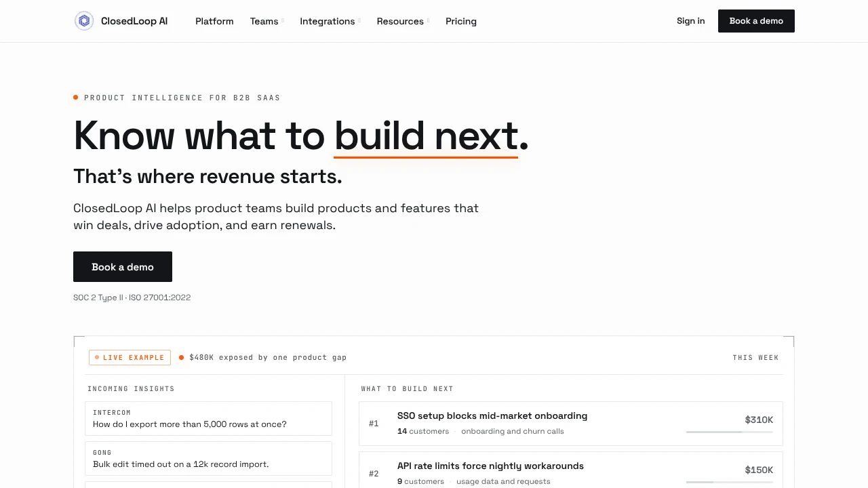
Task: Click the "$150K" value
Action: click(x=759, y=470)
